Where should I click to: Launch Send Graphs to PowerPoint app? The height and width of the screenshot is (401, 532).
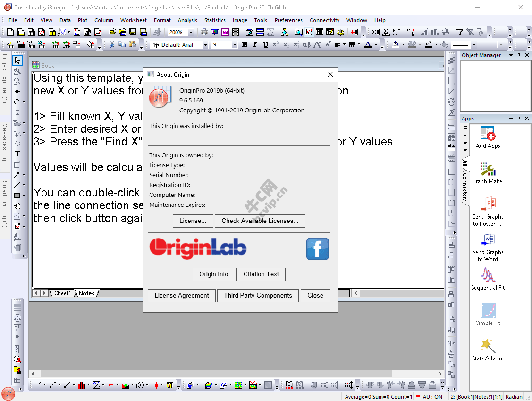click(x=488, y=212)
